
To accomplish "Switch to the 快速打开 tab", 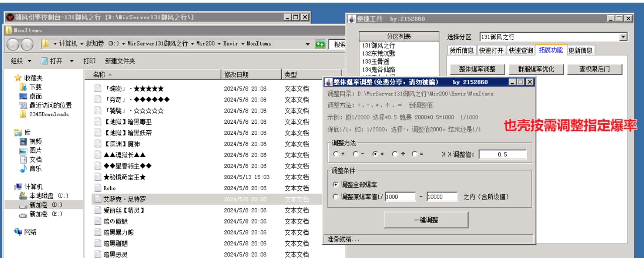I will [x=491, y=50].
